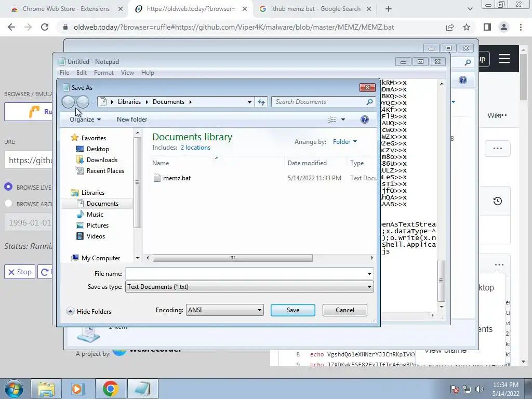Viewport: 532px width, 399px height.
Task: Stop the emulator with Stop button
Action: click(x=20, y=272)
